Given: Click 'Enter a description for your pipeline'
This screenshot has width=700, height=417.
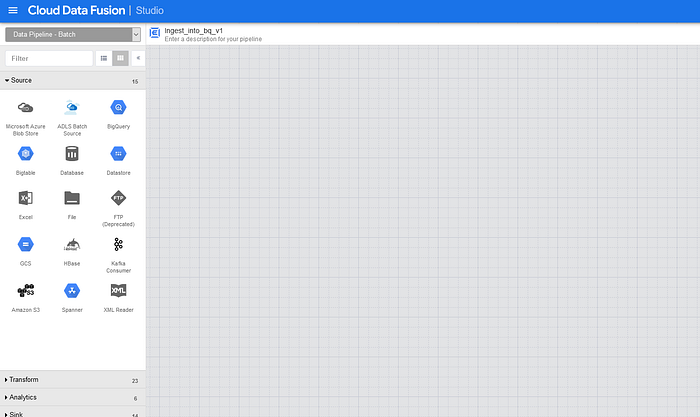Looking at the screenshot, I should click(213, 39).
